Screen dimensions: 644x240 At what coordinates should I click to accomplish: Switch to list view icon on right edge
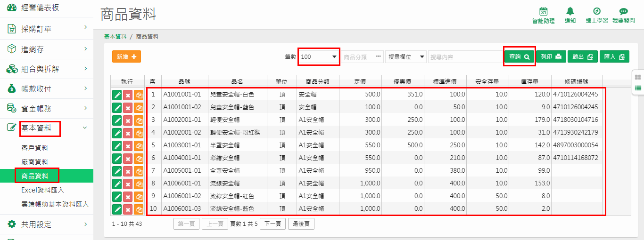pyautogui.click(x=638, y=88)
